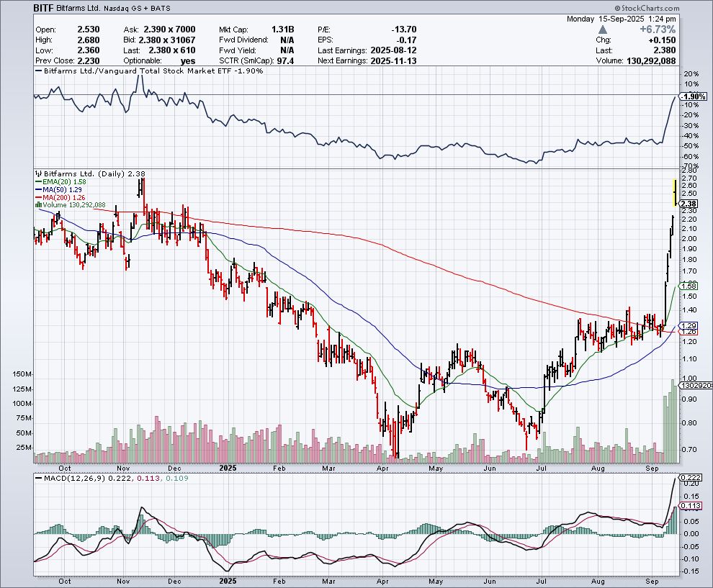Click the candlestick icon before Bitfarms Ltd. (Daily)
Screen dimensions: 713x588
tap(39, 173)
